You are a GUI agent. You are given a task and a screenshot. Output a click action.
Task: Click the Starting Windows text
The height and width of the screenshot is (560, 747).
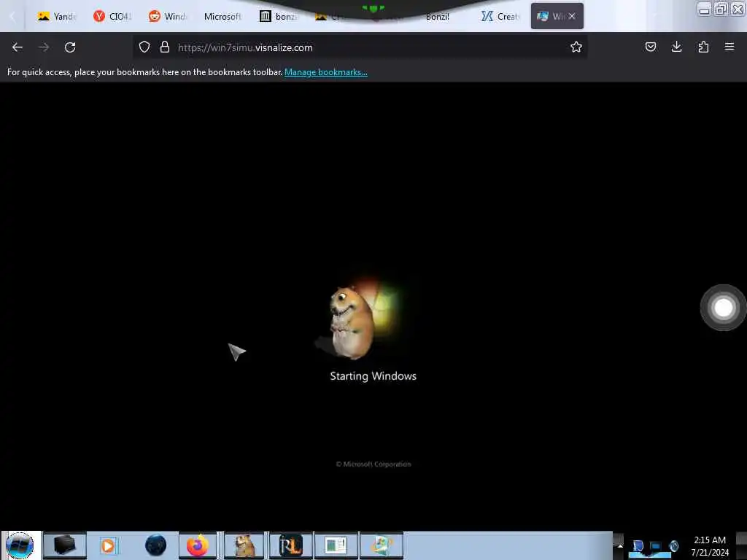373,376
